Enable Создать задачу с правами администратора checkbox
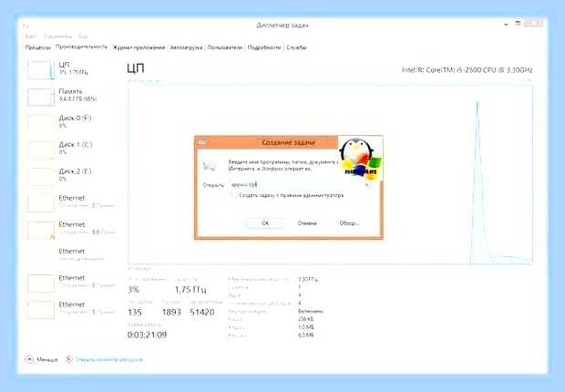 234,195
